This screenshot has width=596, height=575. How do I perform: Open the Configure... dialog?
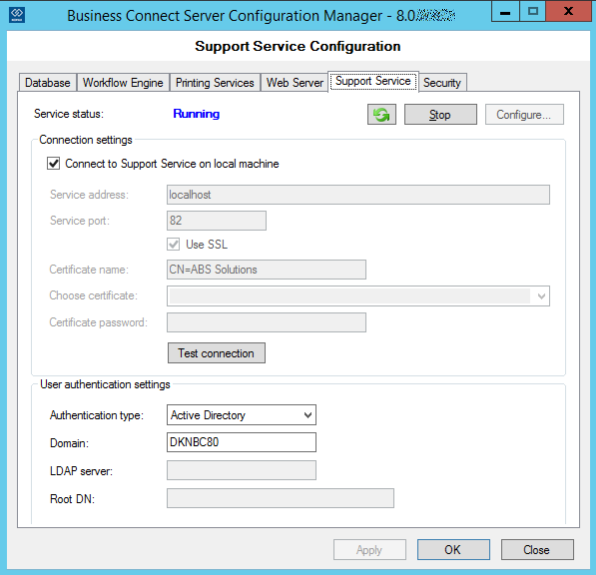click(x=524, y=114)
